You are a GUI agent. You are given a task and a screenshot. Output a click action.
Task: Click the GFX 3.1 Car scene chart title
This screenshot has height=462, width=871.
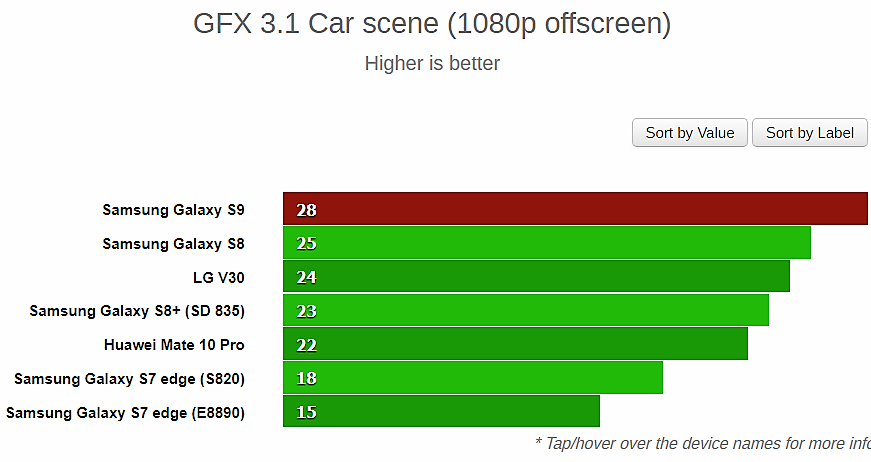pos(432,24)
